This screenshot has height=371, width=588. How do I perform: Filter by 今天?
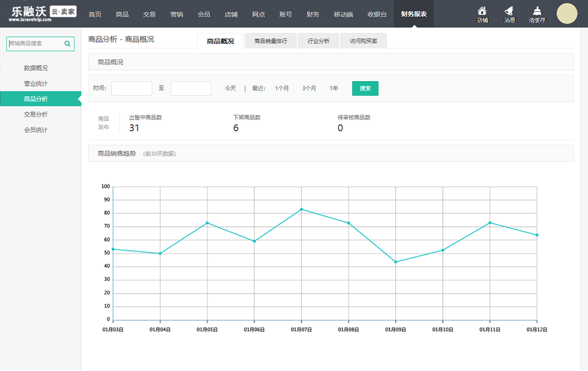point(230,88)
